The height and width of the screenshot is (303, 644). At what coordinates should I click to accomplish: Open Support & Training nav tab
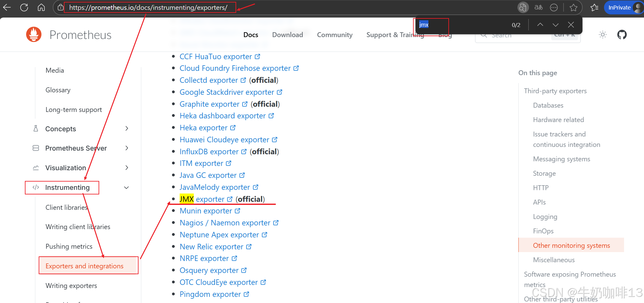pos(395,35)
